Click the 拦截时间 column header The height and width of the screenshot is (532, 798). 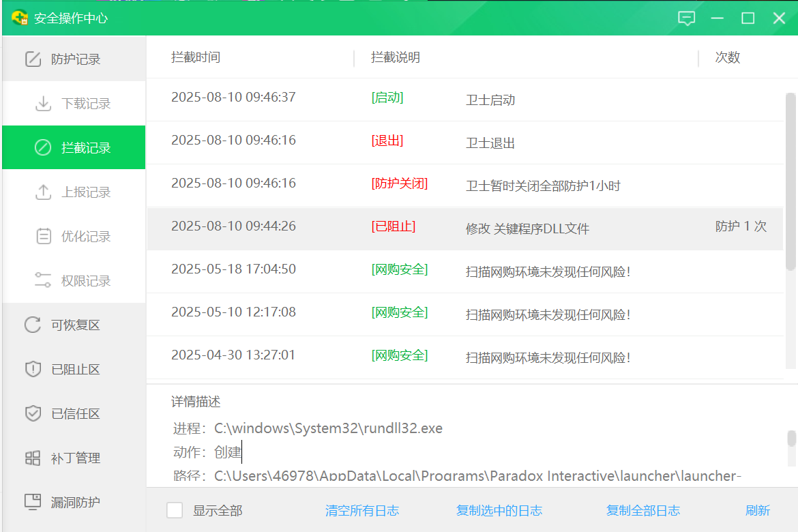[x=196, y=57]
